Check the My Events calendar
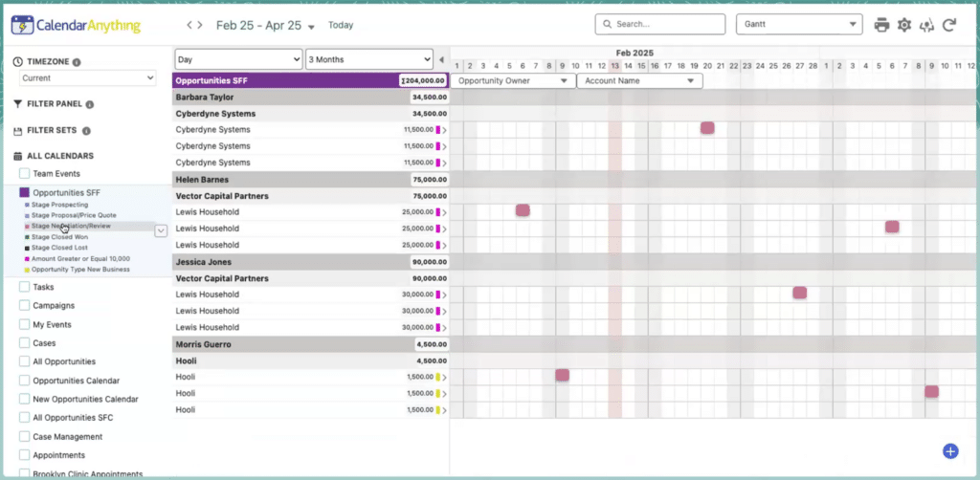The image size is (980, 480). [24, 324]
